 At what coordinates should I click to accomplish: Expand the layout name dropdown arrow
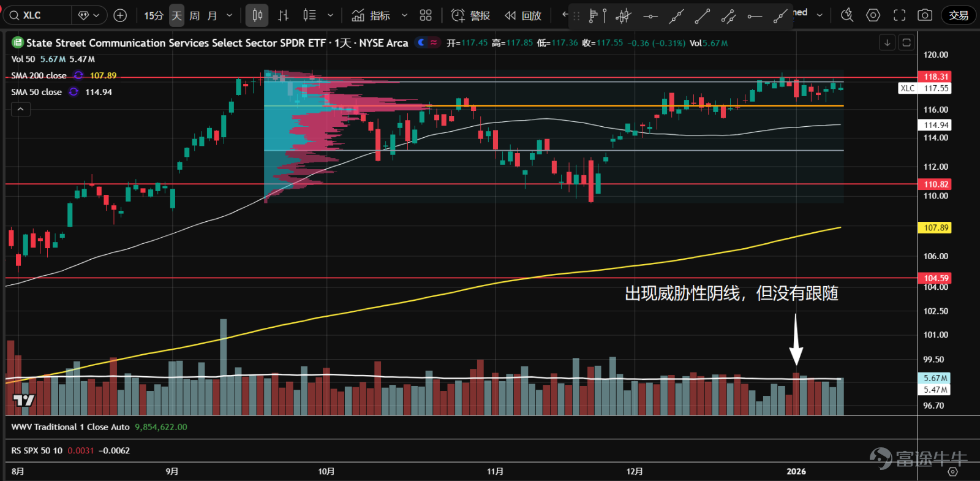coord(820,15)
